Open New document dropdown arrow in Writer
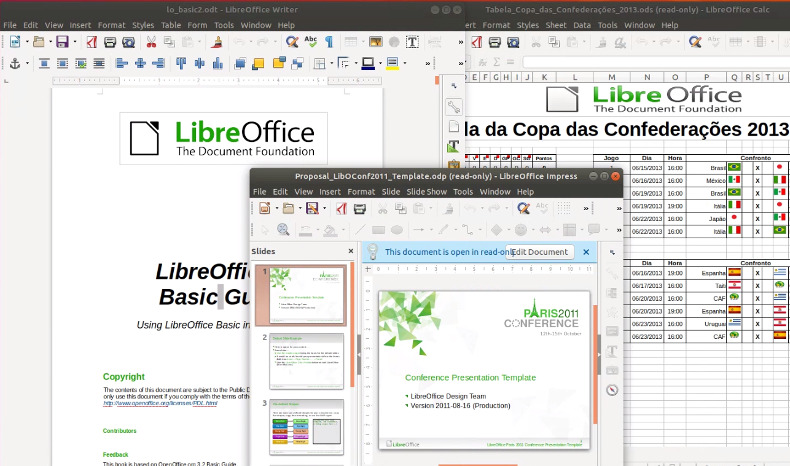Screen dimensions: 790x466 click(27, 42)
